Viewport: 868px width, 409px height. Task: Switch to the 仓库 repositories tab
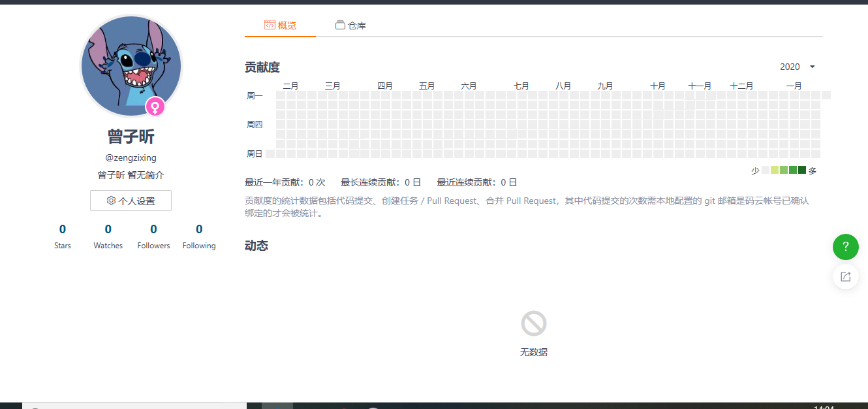point(350,25)
